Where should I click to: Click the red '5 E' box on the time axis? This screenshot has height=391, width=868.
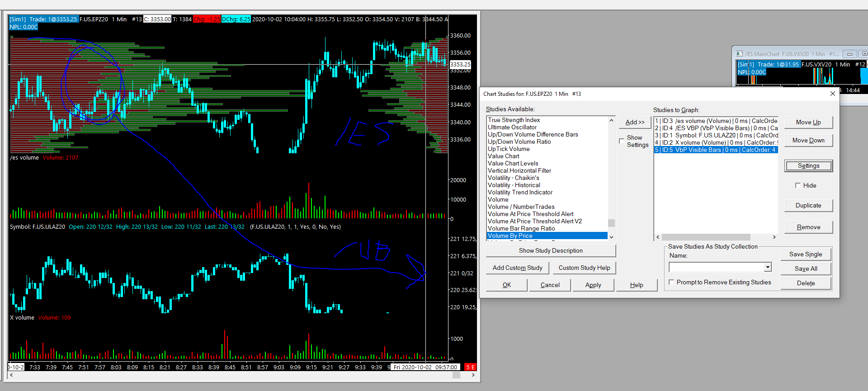tap(471, 367)
